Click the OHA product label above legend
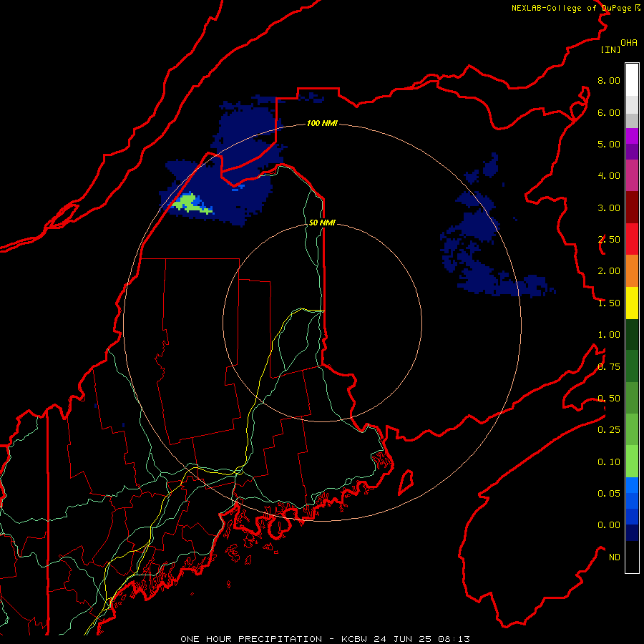The image size is (644, 644). 629,43
